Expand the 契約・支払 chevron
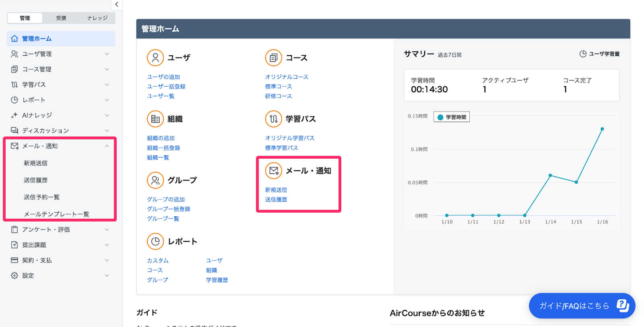The height and width of the screenshot is (327, 644). [x=107, y=260]
